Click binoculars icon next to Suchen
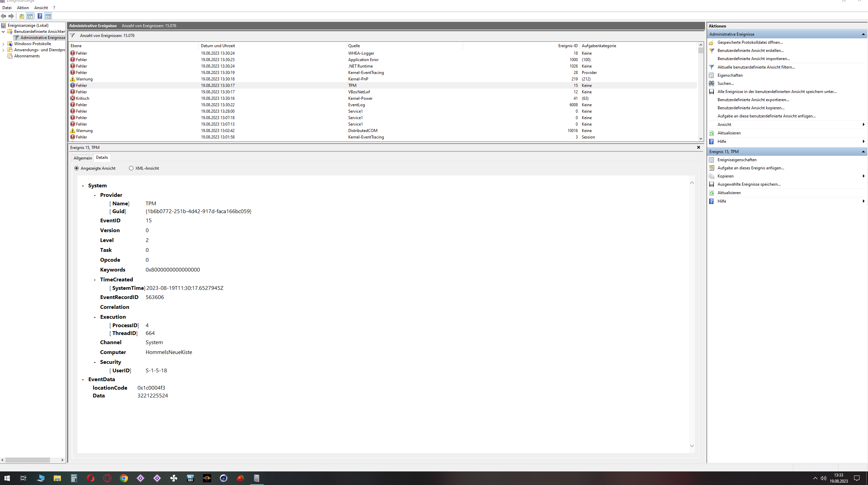This screenshot has height=485, width=868. [712, 83]
